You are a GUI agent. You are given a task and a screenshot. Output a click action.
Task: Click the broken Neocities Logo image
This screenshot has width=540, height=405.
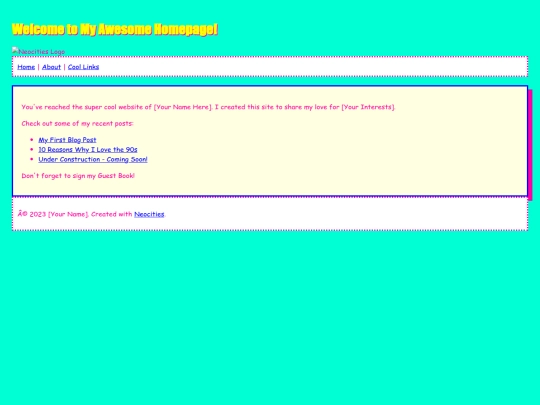39,51
